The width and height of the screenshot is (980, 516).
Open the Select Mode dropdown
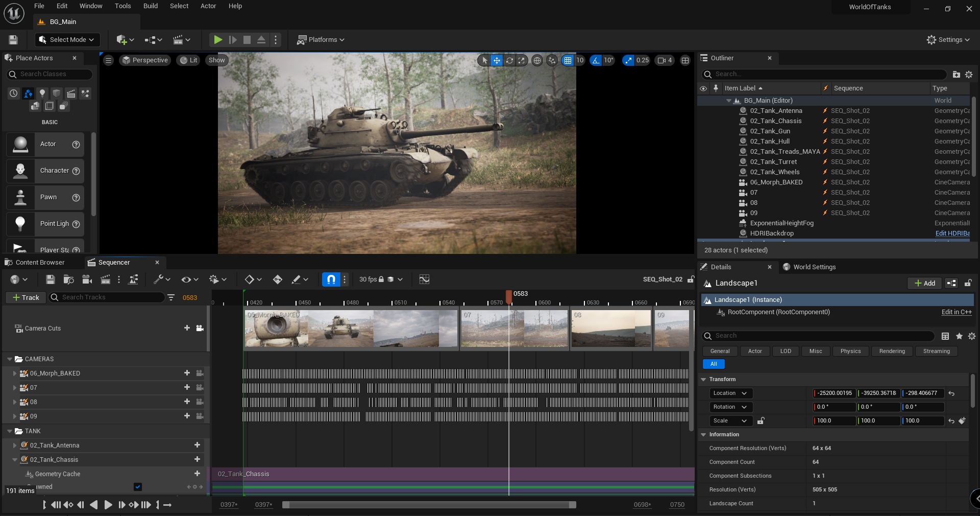pyautogui.click(x=67, y=40)
